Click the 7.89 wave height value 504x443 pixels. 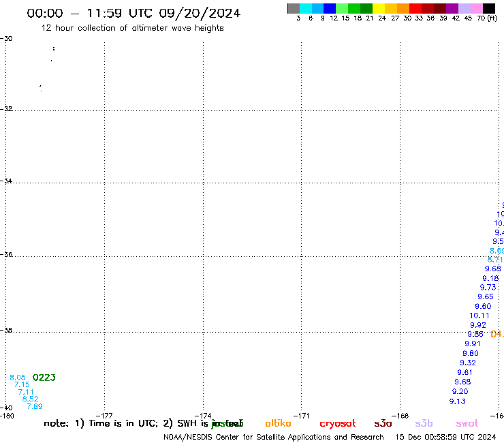point(35,406)
